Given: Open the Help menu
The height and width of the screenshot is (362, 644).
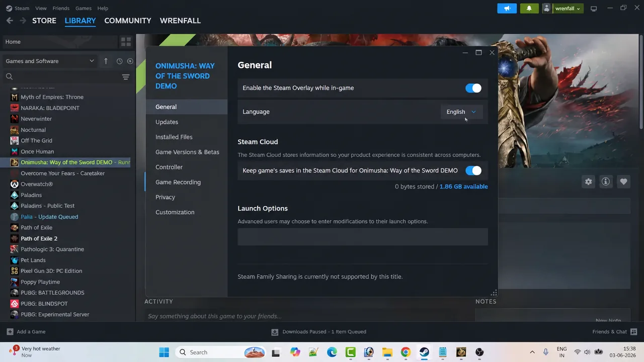Looking at the screenshot, I should pos(103,8).
